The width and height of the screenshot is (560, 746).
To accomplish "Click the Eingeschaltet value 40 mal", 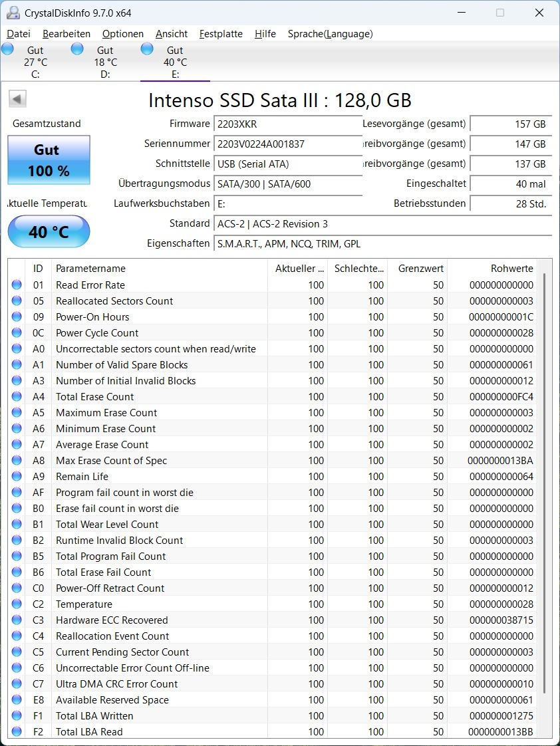I will click(x=511, y=184).
